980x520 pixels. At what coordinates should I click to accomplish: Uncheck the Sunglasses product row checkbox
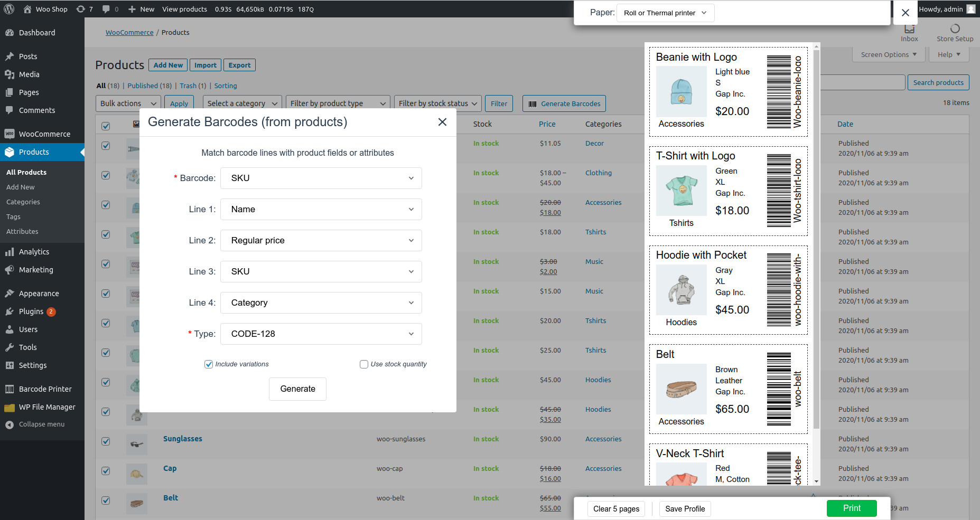106,441
